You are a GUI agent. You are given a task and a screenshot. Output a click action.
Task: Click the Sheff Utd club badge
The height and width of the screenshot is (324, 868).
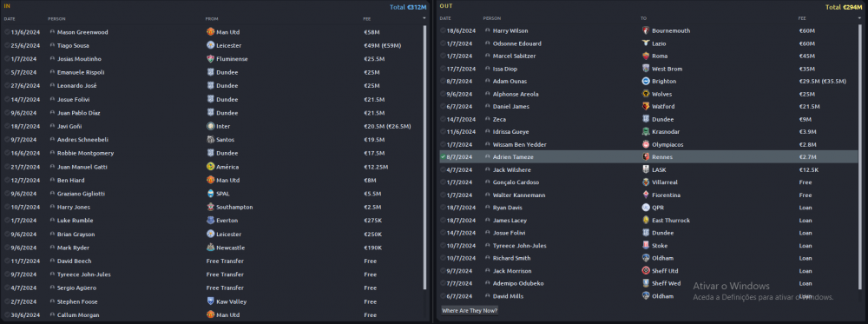(x=646, y=271)
